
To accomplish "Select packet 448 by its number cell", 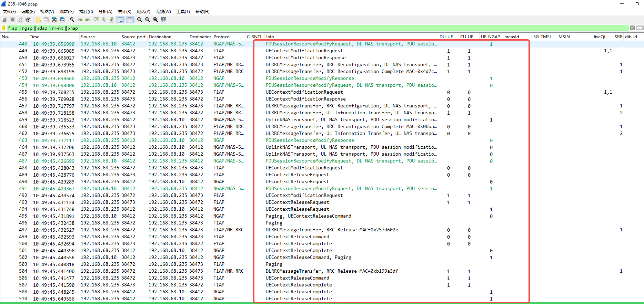I will (x=23, y=44).
